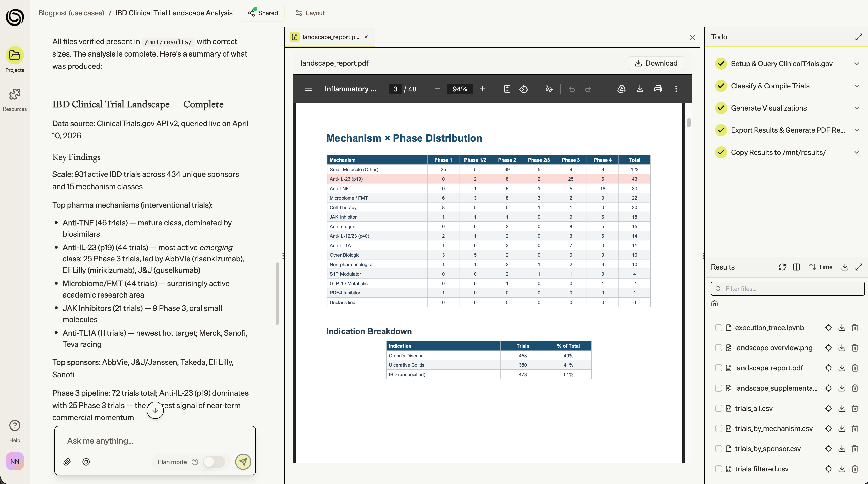The width and height of the screenshot is (868, 484).
Task: Expand Copy Results to /mnt/results/ item
Action: pyautogui.click(x=857, y=152)
